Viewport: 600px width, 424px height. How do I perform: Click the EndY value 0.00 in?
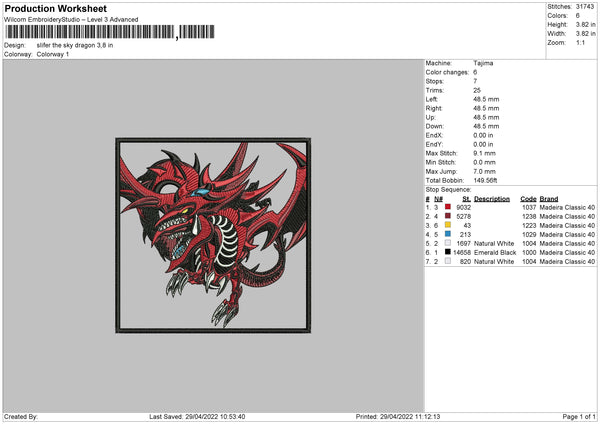point(483,144)
